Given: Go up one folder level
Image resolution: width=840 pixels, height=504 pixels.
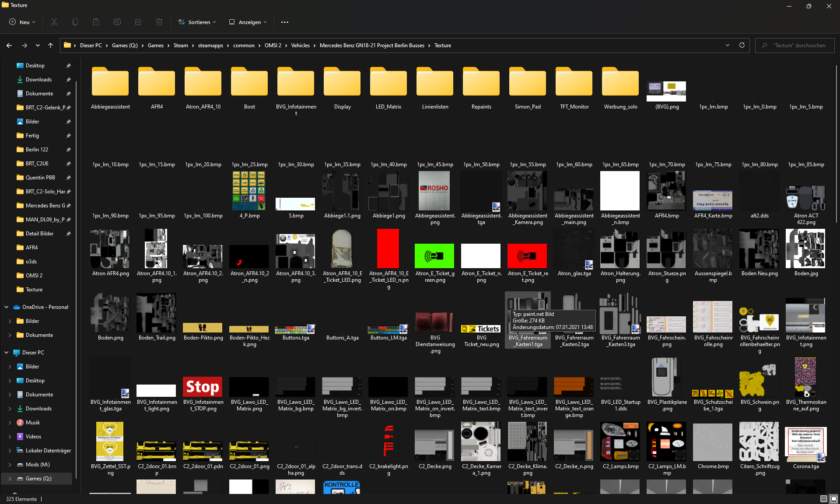Looking at the screenshot, I should (50, 45).
